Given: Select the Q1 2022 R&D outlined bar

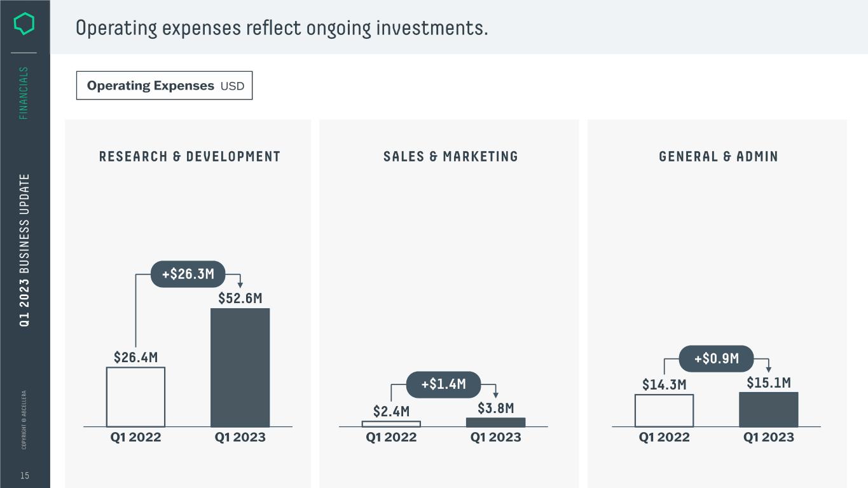Looking at the screenshot, I should click(x=135, y=396).
